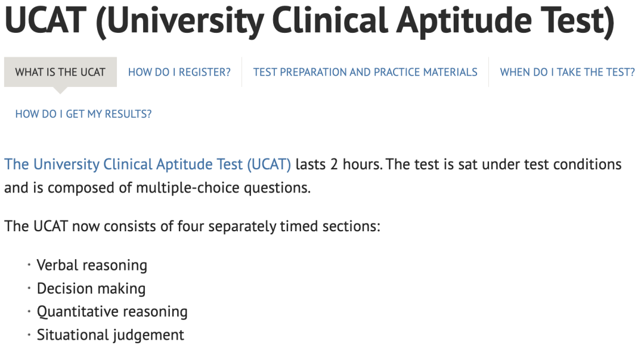Open HOW DO I GET MY RESULTS? tab
The height and width of the screenshot is (351, 644).
click(83, 114)
